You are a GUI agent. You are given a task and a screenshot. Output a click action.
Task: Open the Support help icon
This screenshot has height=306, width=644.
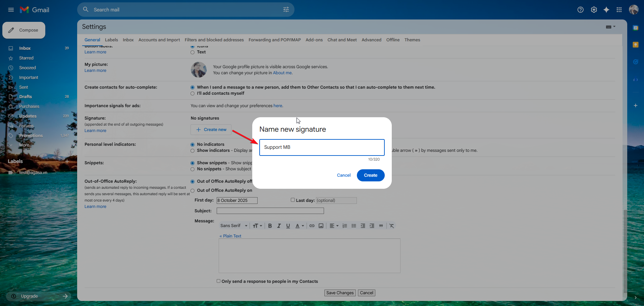tap(580, 10)
